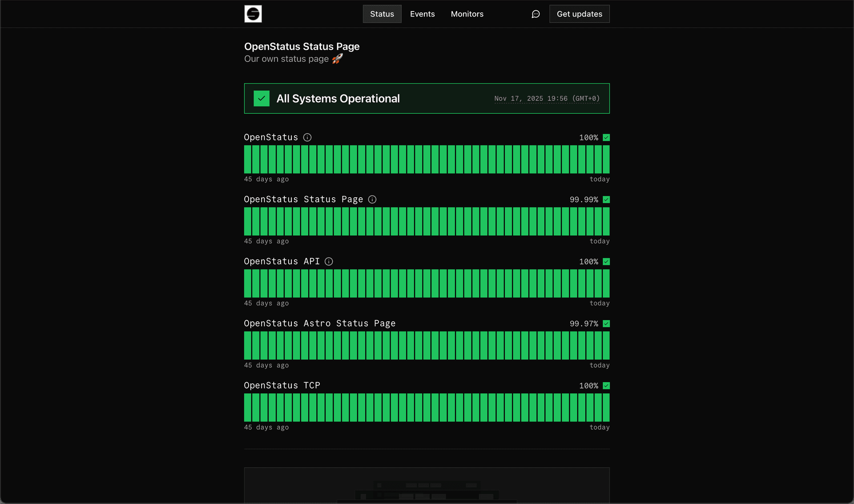Select the Status tab

pyautogui.click(x=382, y=14)
